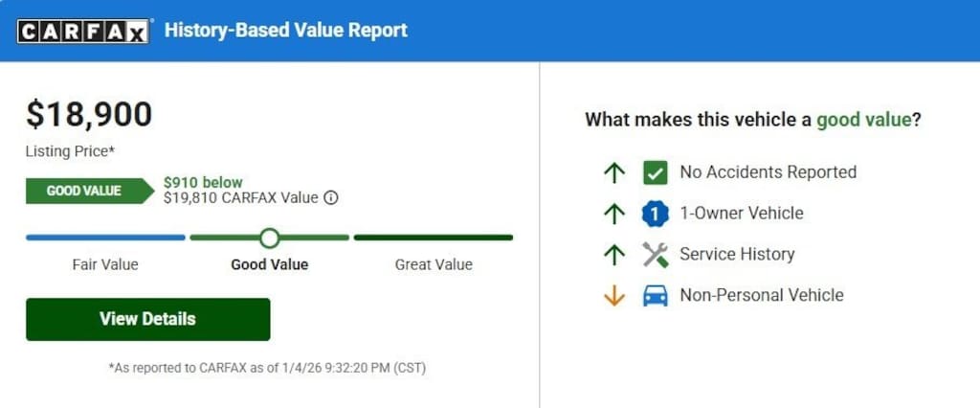This screenshot has height=408, width=980.
Task: Click the blue Fair Value bar segment
Action: click(105, 238)
